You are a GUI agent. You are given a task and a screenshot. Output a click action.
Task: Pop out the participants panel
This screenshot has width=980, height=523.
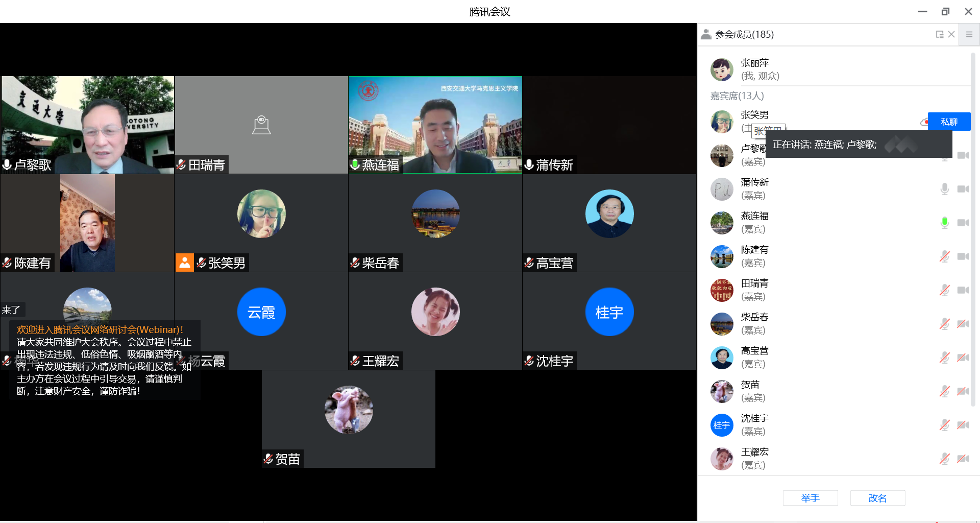pos(939,34)
